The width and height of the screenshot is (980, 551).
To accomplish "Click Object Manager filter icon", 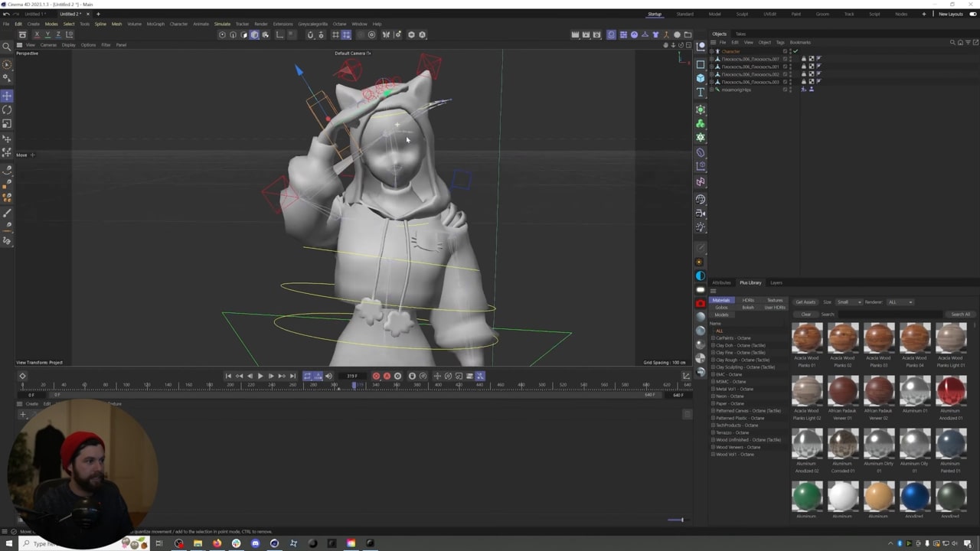I will tap(966, 42).
